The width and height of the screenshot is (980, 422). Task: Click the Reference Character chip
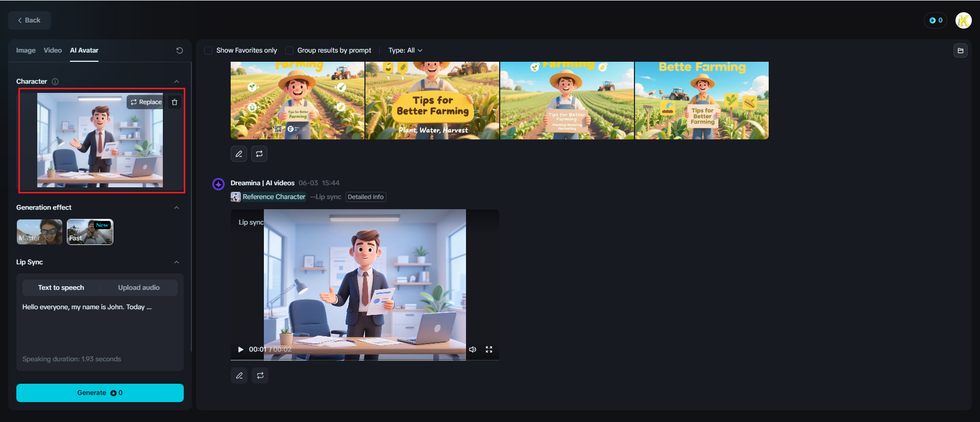click(x=268, y=197)
